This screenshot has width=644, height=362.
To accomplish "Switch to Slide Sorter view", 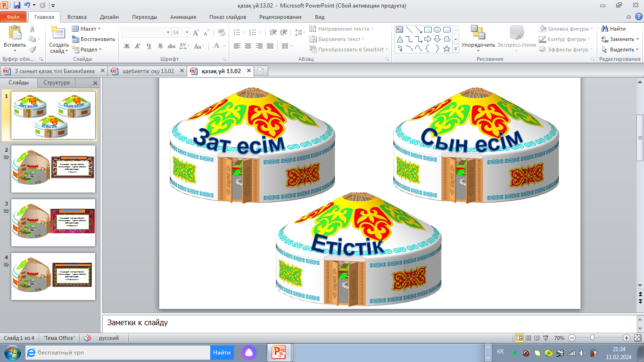I will point(528,338).
